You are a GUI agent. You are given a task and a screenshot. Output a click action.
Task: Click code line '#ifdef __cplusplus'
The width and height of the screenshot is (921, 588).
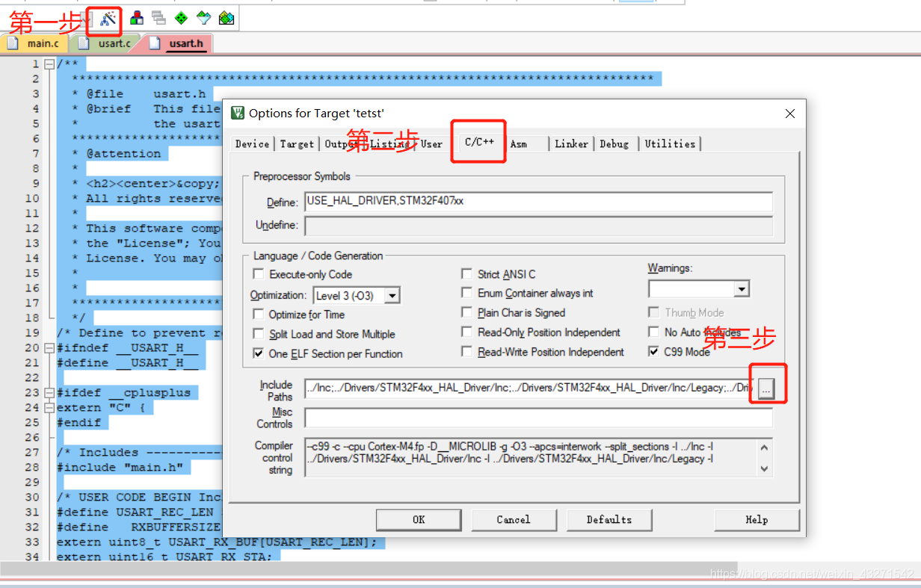tap(123, 393)
